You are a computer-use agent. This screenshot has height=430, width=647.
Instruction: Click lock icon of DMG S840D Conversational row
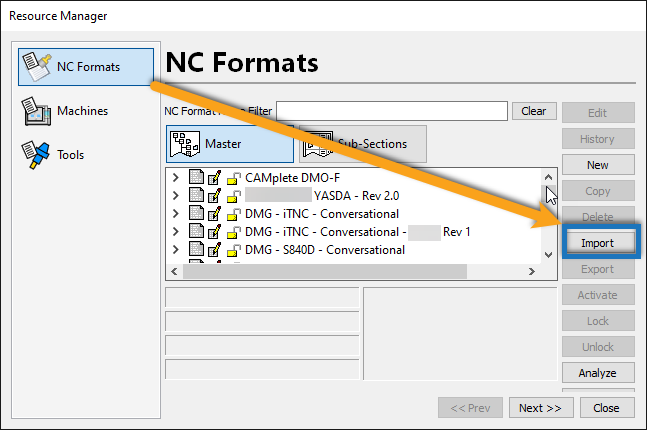(x=234, y=250)
